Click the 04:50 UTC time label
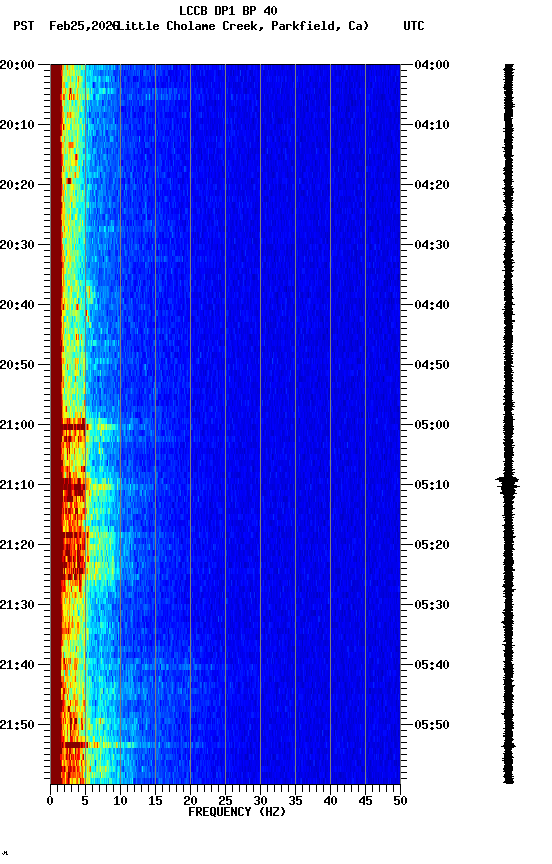This screenshot has width=552, height=864. click(x=432, y=365)
